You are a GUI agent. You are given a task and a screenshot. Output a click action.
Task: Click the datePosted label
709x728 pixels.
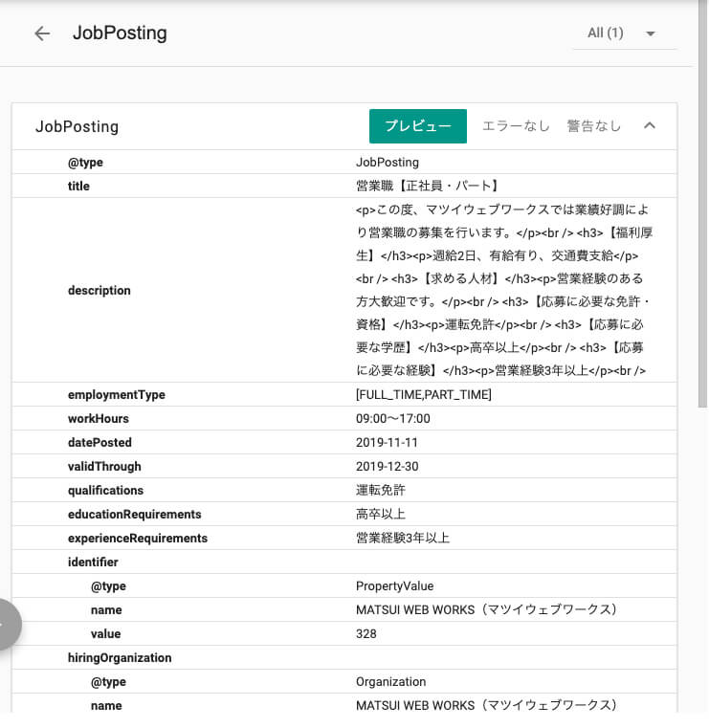pos(100,443)
